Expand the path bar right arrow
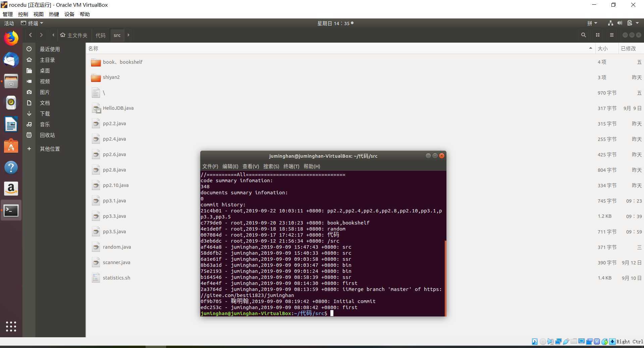644x348 pixels. [128, 35]
